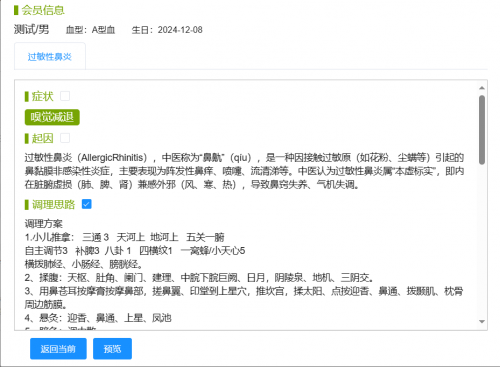This screenshot has width=500, height=367.
Task: Click the scrollbar up arrow
Action: coord(482,88)
